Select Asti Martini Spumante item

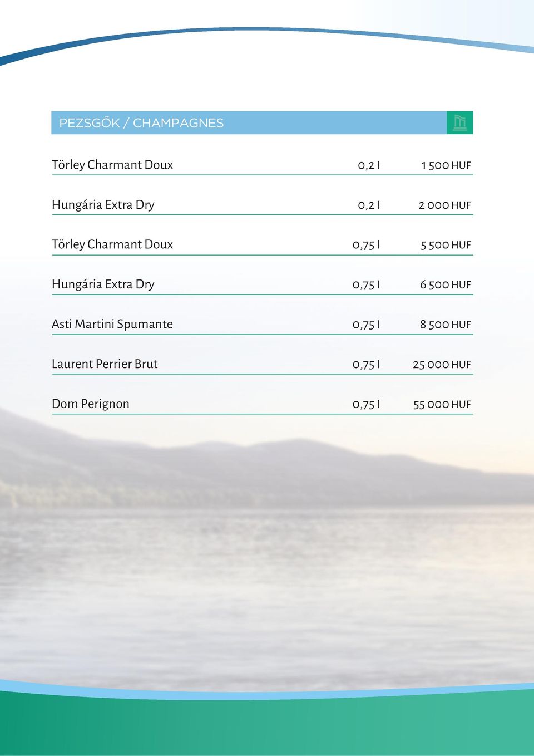[112, 324]
